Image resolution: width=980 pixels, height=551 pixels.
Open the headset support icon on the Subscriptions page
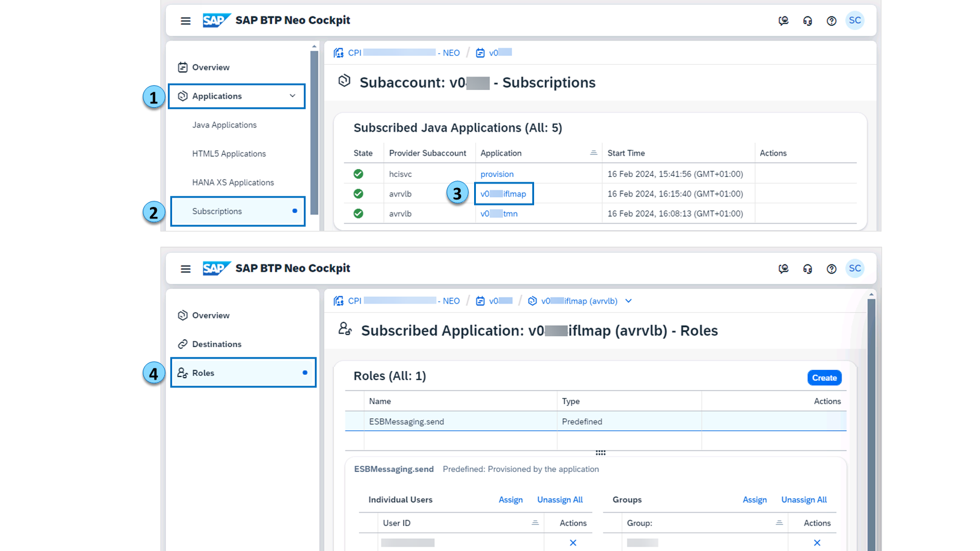pyautogui.click(x=807, y=21)
